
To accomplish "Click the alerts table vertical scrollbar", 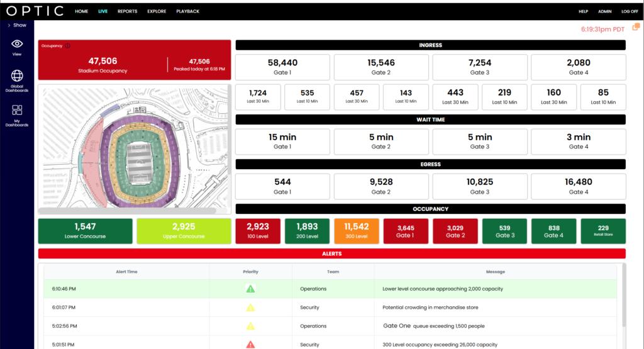I will (625, 296).
